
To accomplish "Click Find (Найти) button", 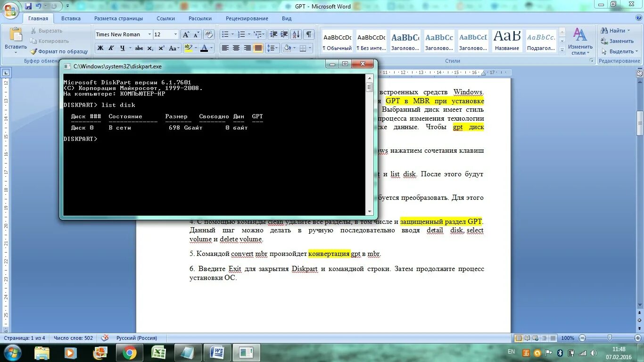I will pos(615,31).
